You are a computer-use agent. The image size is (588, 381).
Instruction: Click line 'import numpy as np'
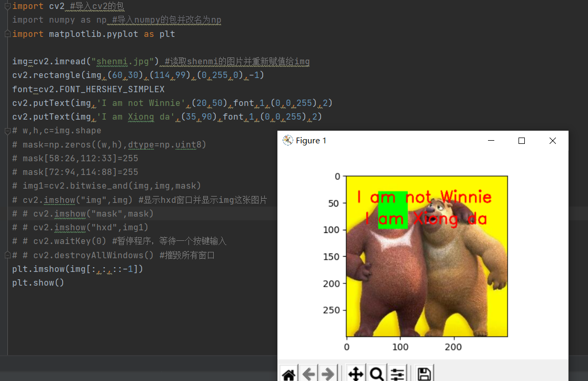tap(117, 20)
